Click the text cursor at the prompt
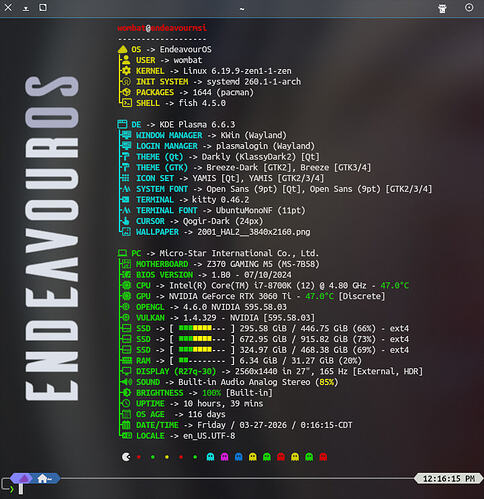This screenshot has width=484, height=499. coord(21,489)
